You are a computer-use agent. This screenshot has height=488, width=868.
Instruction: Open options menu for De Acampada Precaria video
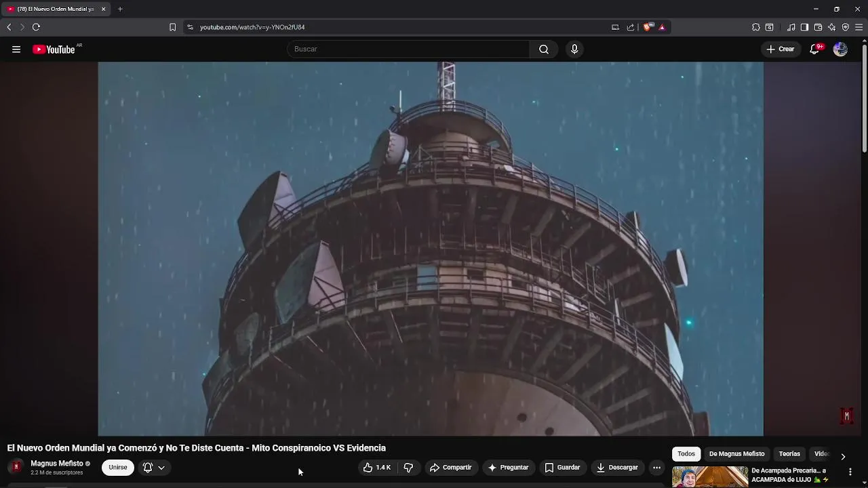(x=850, y=472)
